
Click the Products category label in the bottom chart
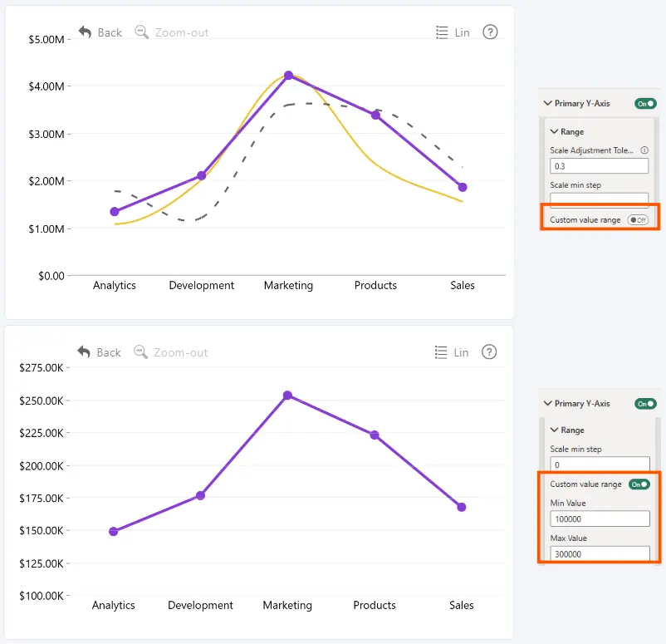[x=375, y=605]
